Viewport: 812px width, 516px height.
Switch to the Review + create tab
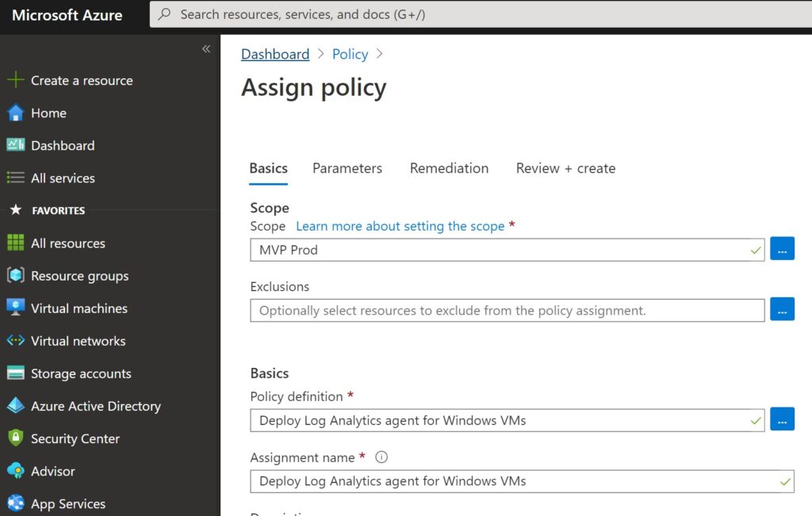565,168
